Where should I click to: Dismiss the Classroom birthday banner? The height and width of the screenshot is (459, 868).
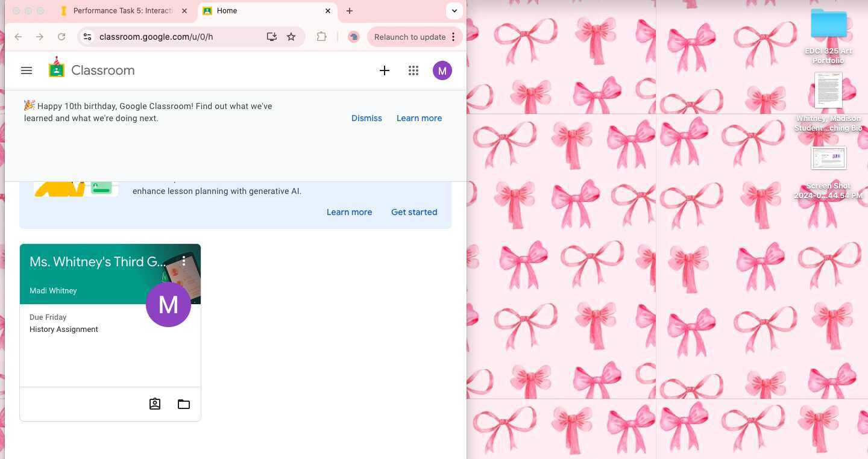366,118
